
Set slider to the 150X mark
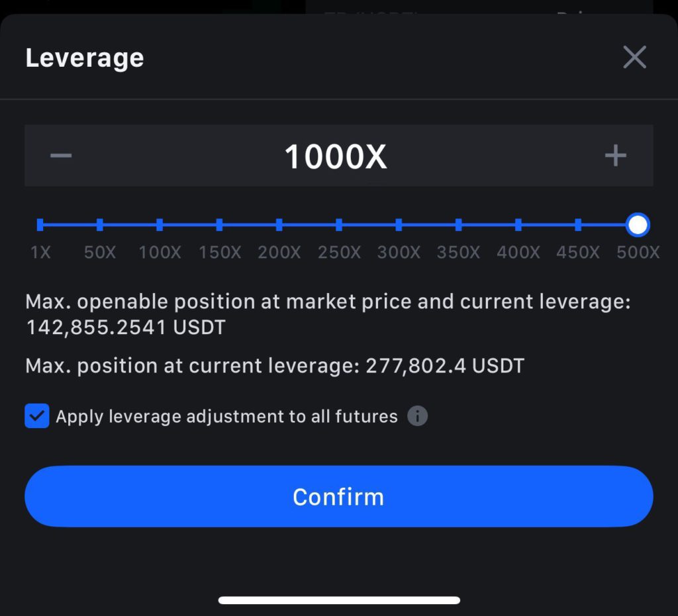point(219,225)
